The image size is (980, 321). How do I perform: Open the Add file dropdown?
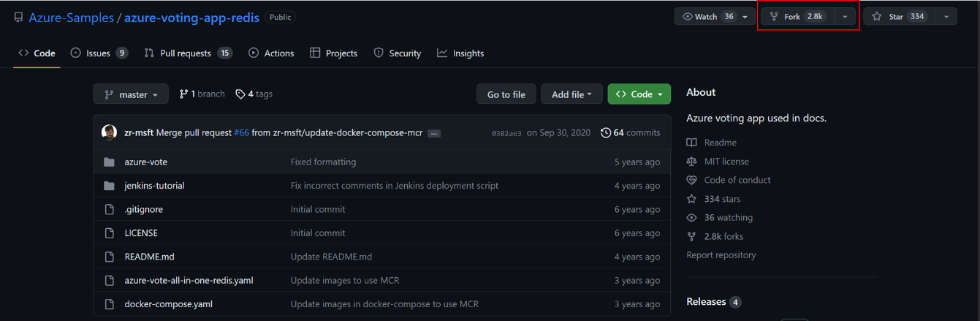point(571,94)
